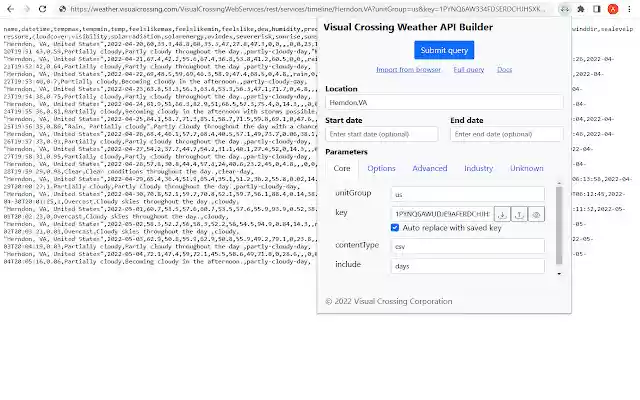Open the Visual Crossing extension icon

tap(564, 9)
